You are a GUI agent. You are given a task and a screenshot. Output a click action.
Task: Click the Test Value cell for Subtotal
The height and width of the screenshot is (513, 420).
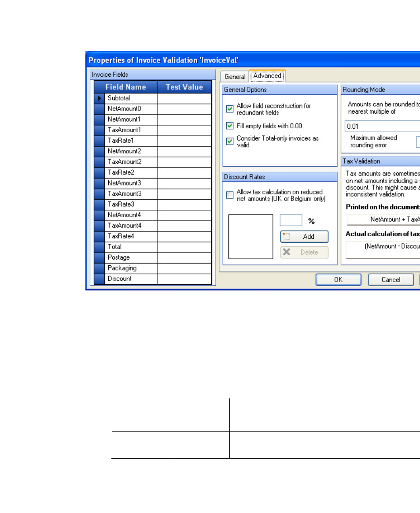click(184, 98)
